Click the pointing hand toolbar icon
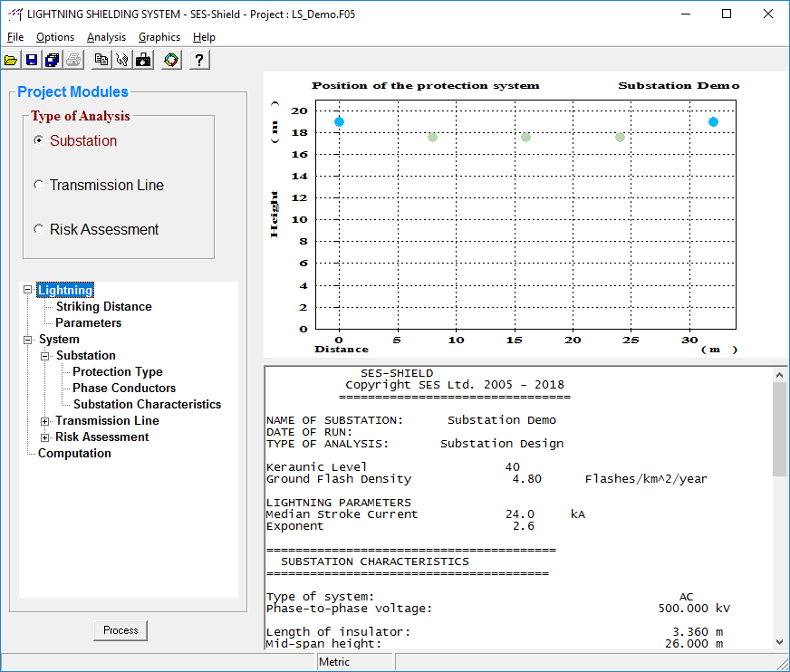This screenshot has width=790, height=672. point(122,61)
